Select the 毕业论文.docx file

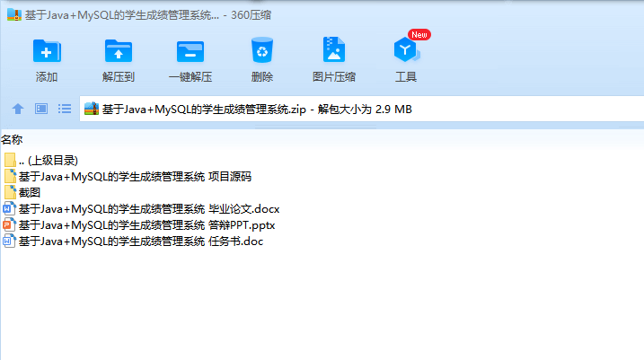click(142, 209)
